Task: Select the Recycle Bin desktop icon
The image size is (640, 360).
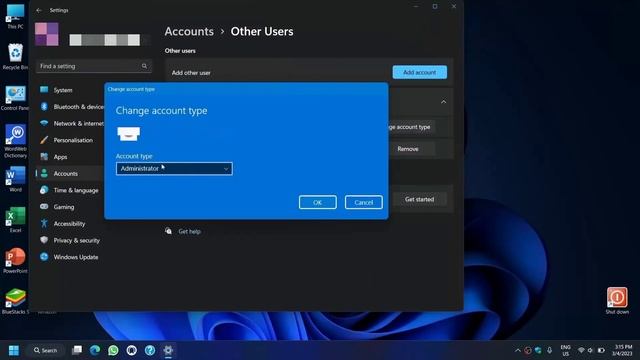Action: tap(15, 56)
